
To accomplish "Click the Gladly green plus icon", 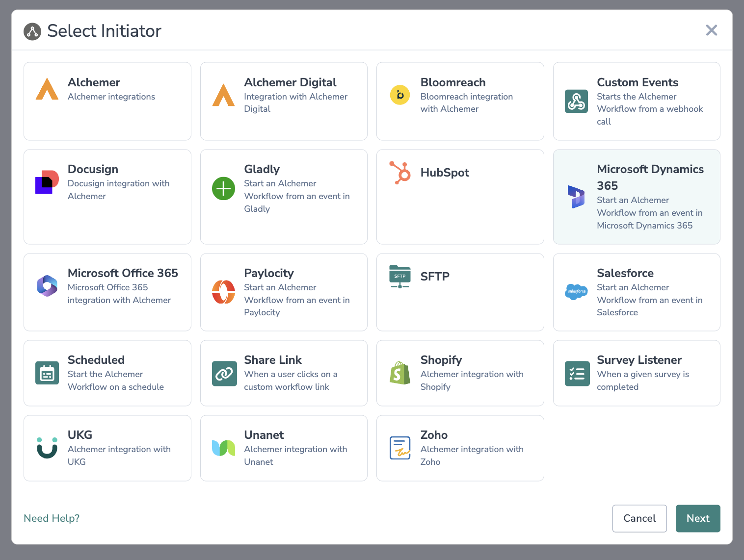I will coord(223,189).
